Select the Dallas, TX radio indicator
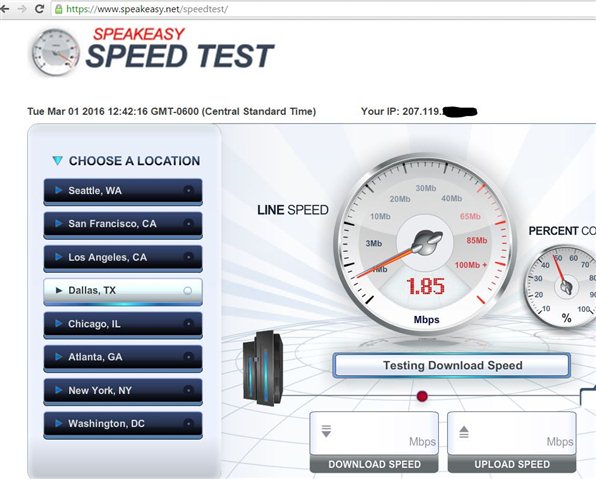The image size is (596, 479). click(187, 291)
